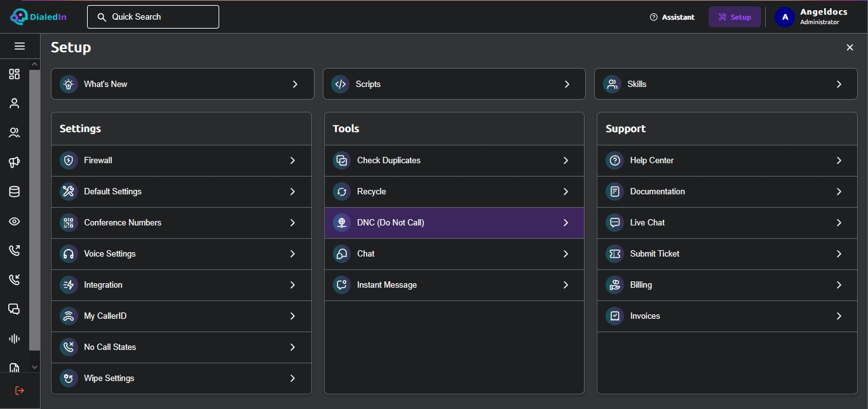868x409 pixels.
Task: Click the user avatar letter A
Action: pos(785,17)
